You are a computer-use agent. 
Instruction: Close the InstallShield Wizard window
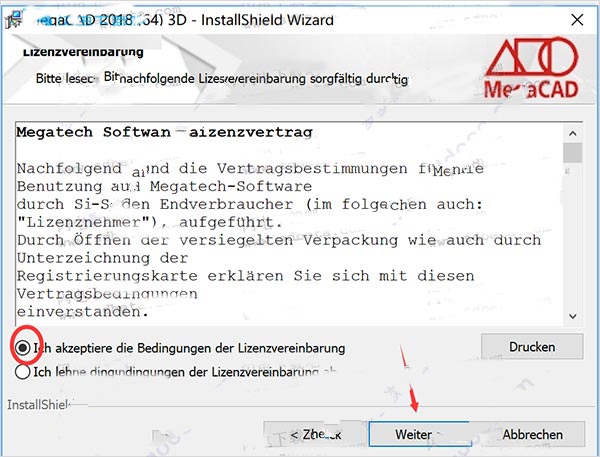pos(577,20)
